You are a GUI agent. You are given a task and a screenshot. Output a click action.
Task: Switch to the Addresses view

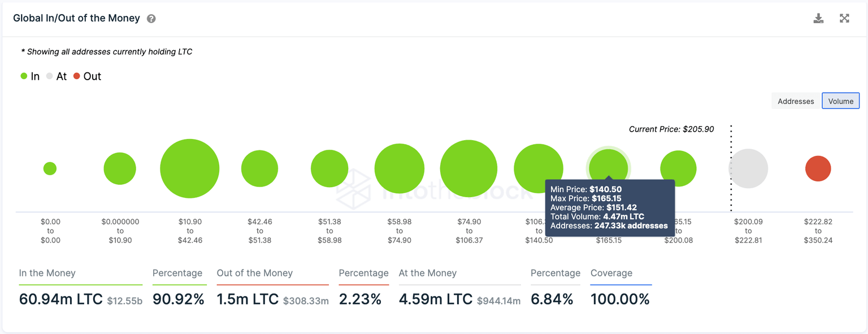click(795, 101)
